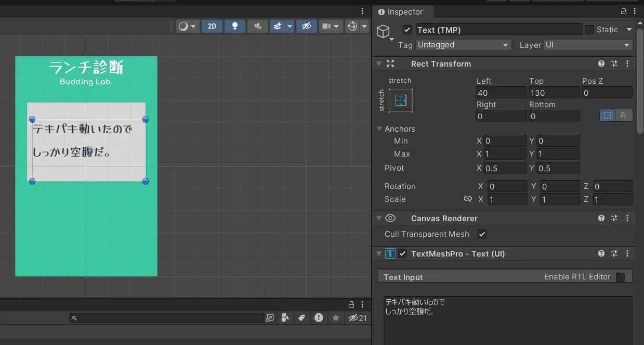Click the Project search field
644x345 pixels.
(167, 317)
